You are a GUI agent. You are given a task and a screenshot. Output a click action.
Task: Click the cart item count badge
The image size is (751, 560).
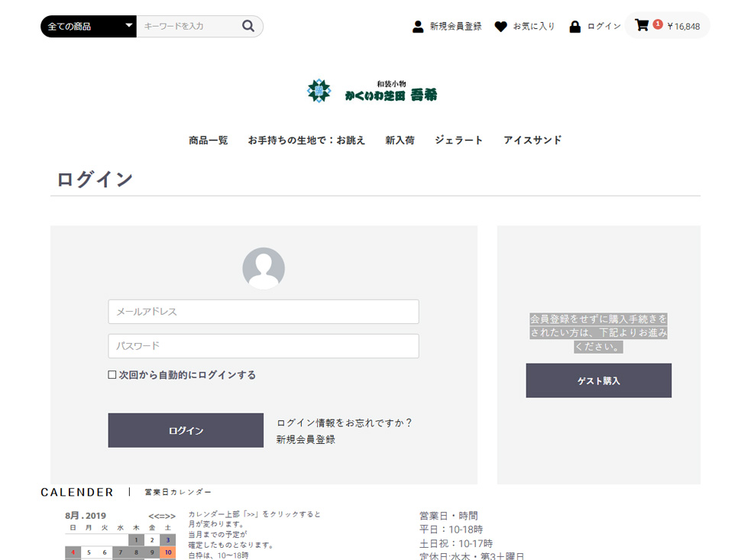tap(658, 24)
